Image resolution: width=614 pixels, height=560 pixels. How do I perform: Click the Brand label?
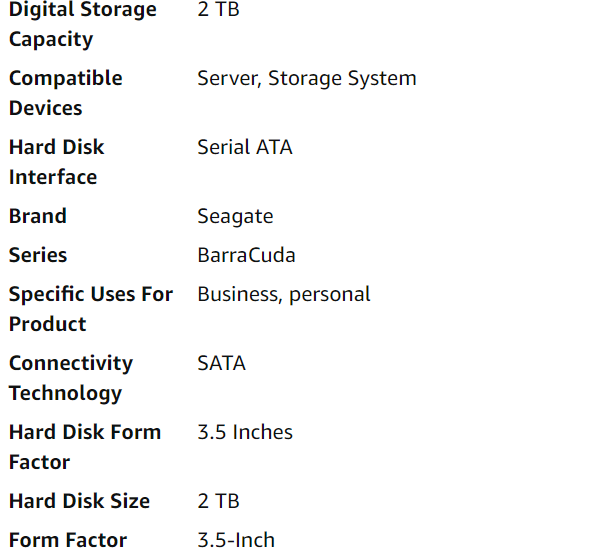tap(38, 216)
